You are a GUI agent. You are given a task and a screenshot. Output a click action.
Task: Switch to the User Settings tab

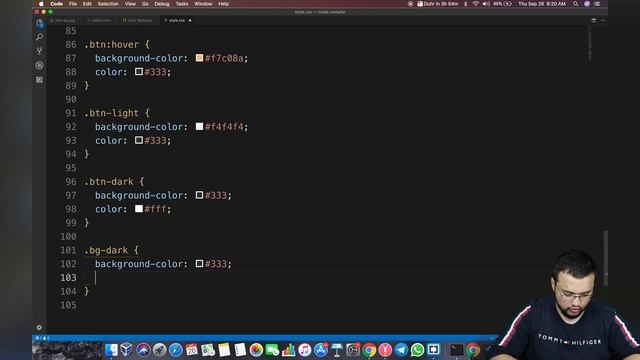[x=138, y=20]
